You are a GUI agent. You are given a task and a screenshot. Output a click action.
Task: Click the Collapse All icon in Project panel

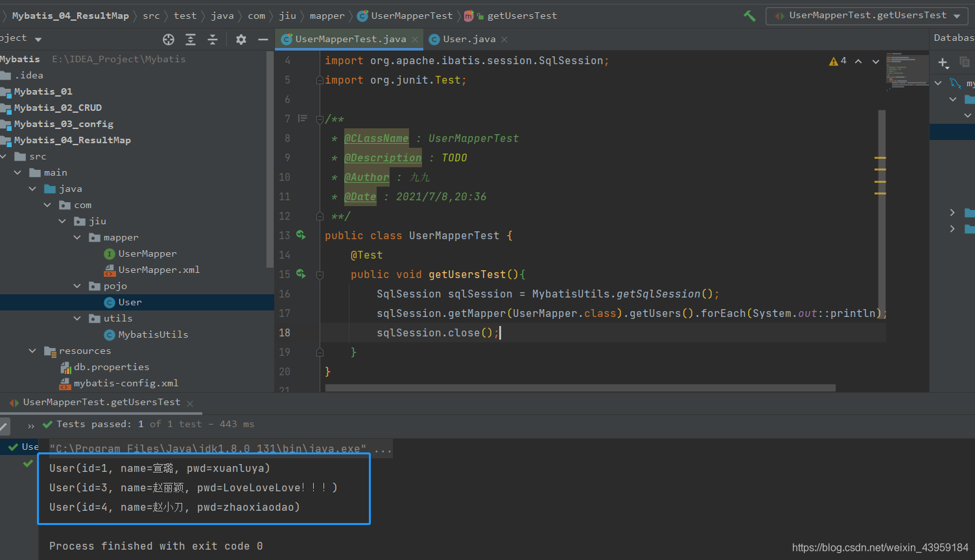point(213,40)
